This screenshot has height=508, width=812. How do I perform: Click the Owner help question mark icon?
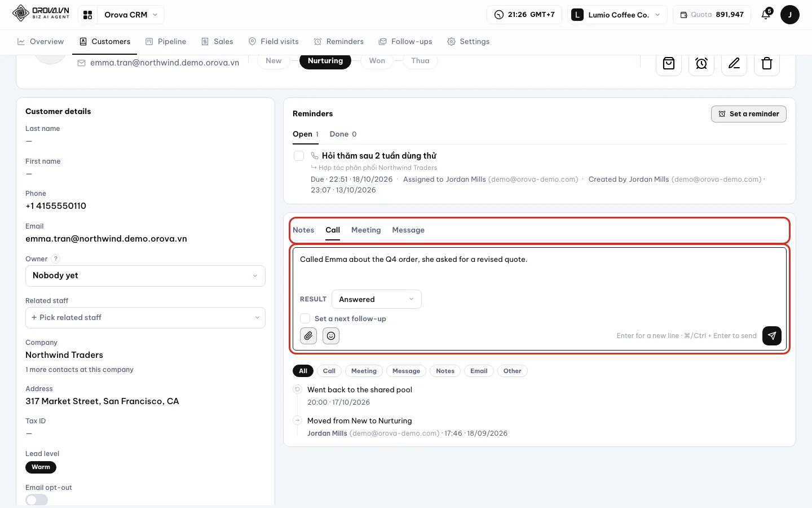click(56, 259)
